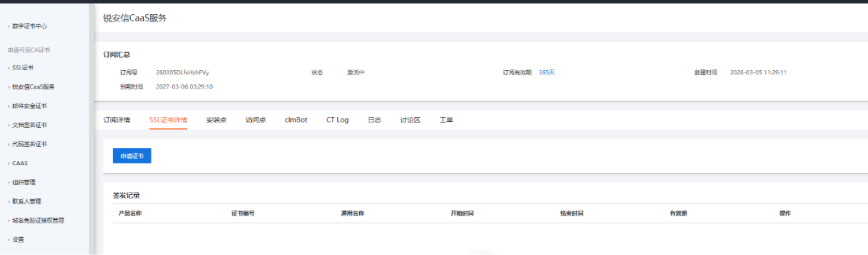Open SSL证书 sidebar item
Viewport: 868px width, 255px height.
23,68
